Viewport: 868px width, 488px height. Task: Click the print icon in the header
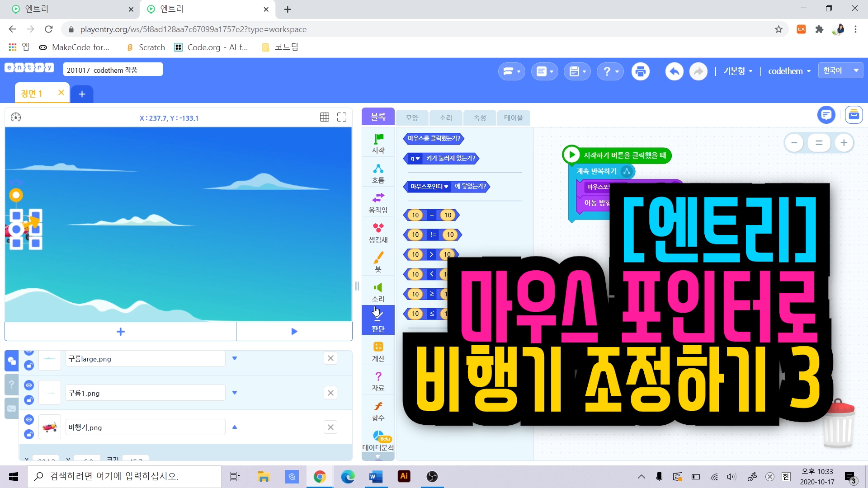[640, 71]
